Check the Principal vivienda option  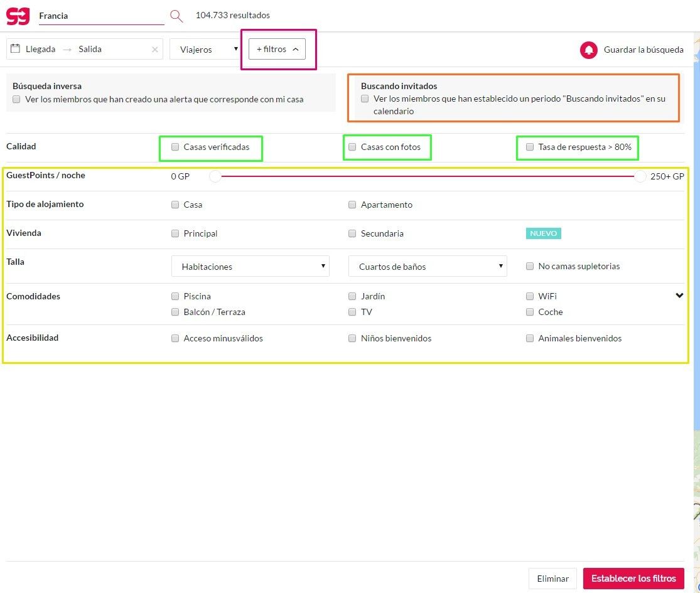pyautogui.click(x=175, y=233)
